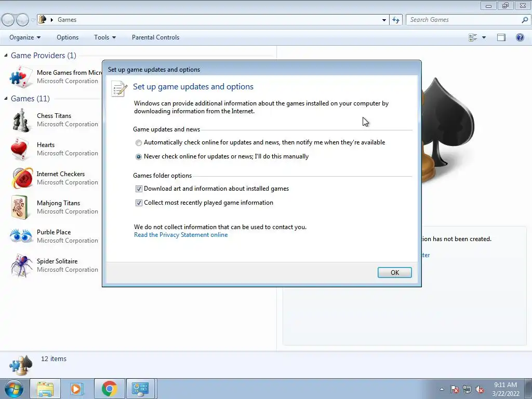
Task: Click the network tray icon
Action: (x=467, y=389)
